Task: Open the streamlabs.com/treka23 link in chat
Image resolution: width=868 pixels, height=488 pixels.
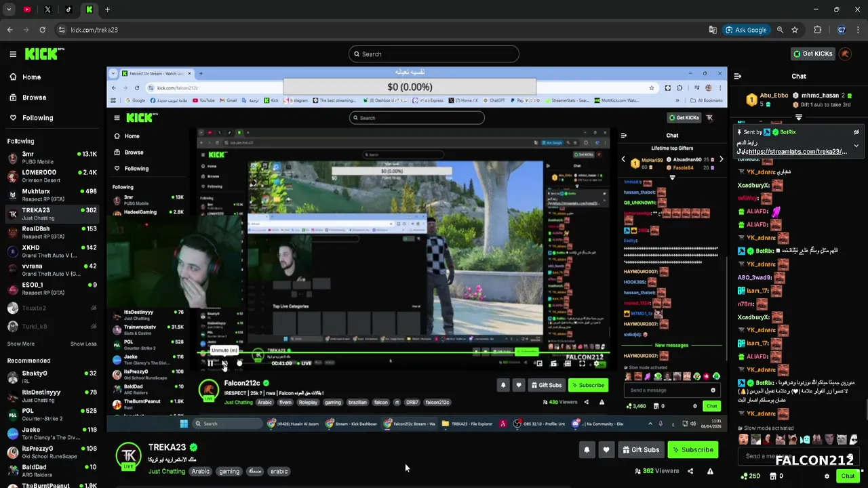Action: (x=797, y=152)
